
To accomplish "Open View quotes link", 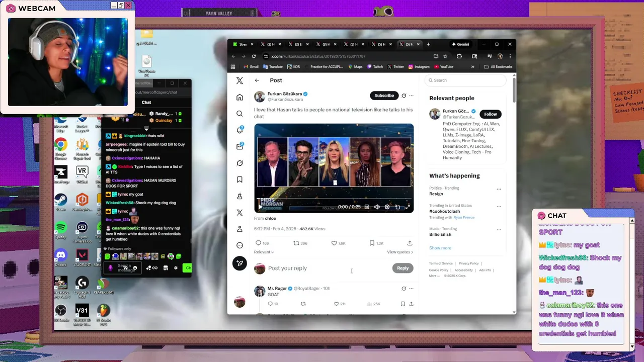I will (400, 252).
